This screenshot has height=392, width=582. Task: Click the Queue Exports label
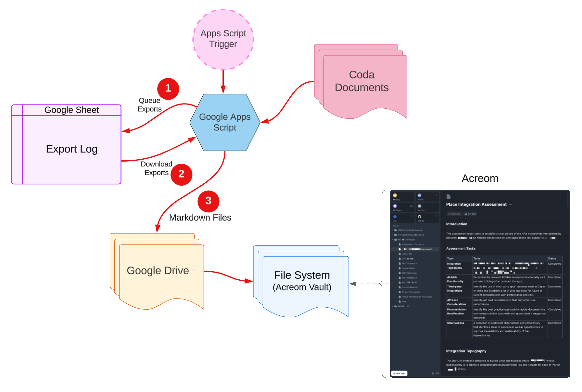[x=149, y=105]
